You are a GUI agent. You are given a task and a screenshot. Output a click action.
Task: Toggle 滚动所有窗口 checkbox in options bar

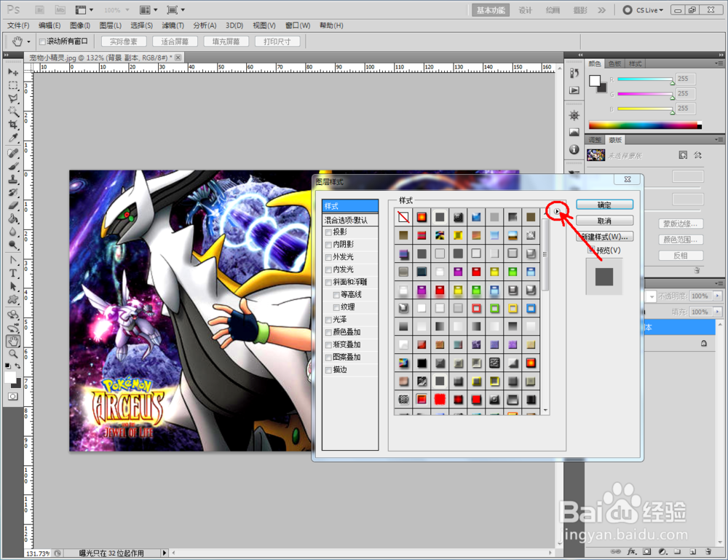tap(42, 42)
